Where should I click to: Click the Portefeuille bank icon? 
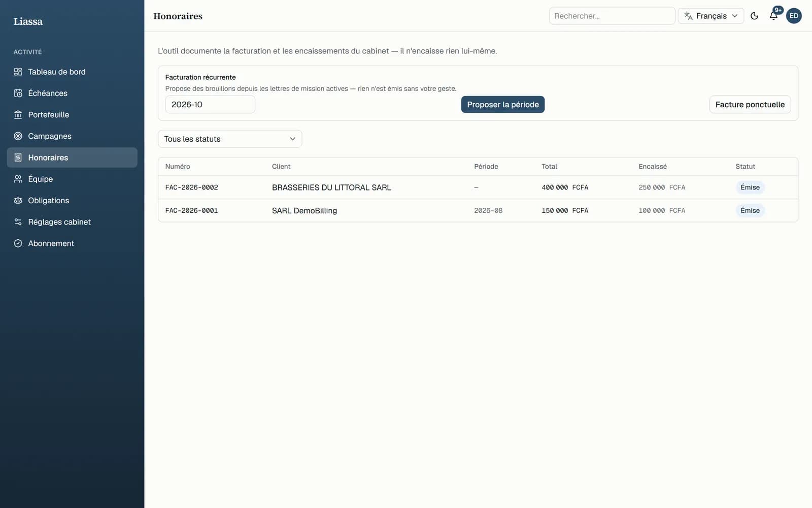18,115
